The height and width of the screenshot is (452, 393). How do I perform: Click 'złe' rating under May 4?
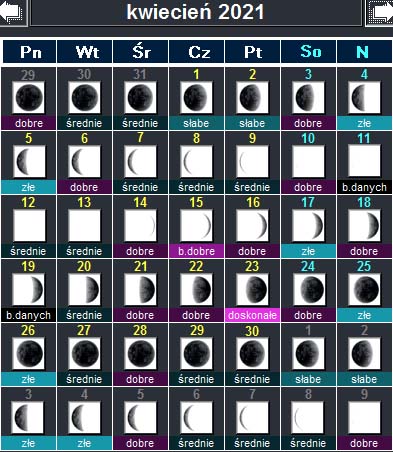[x=84, y=443]
